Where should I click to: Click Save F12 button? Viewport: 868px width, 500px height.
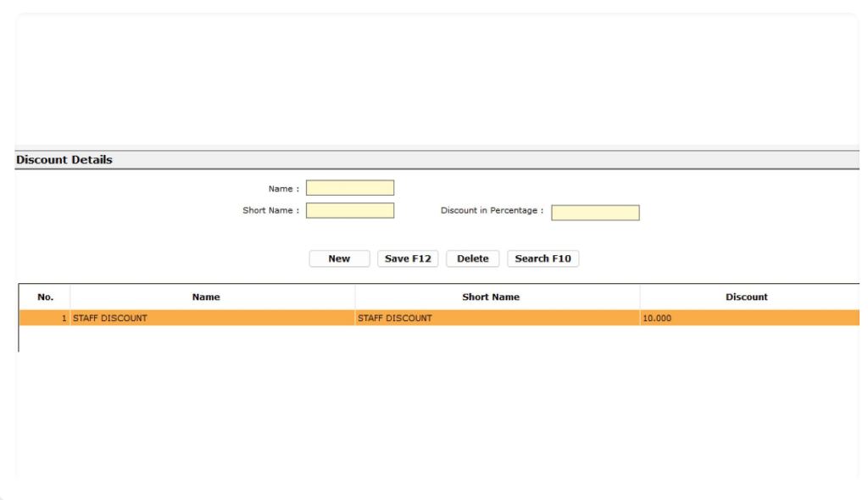pos(408,258)
